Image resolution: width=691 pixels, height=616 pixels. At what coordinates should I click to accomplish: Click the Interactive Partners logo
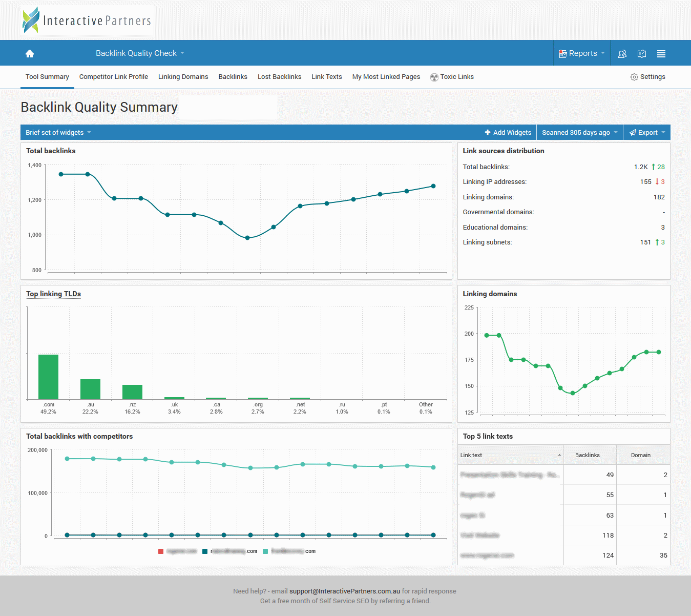pyautogui.click(x=87, y=20)
